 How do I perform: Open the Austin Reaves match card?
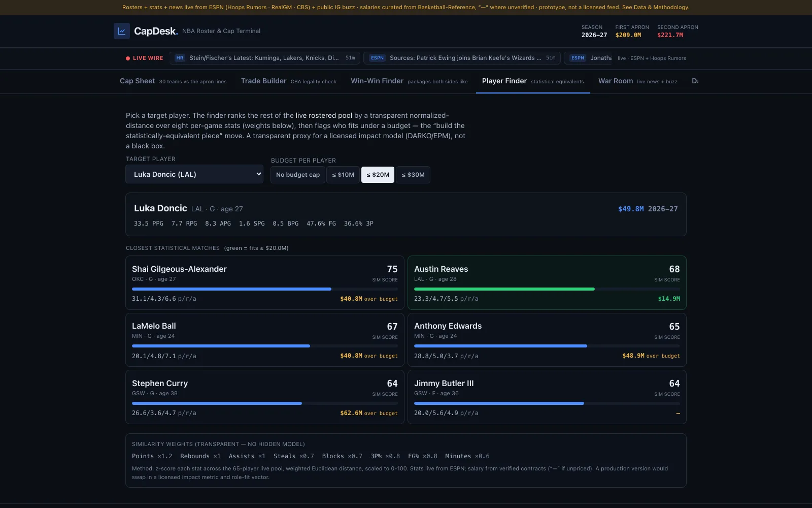point(547,283)
